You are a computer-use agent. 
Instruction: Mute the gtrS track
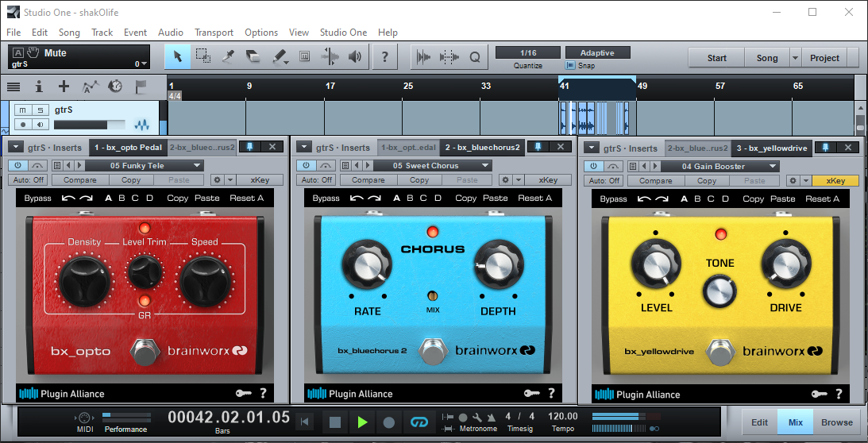tap(22, 110)
